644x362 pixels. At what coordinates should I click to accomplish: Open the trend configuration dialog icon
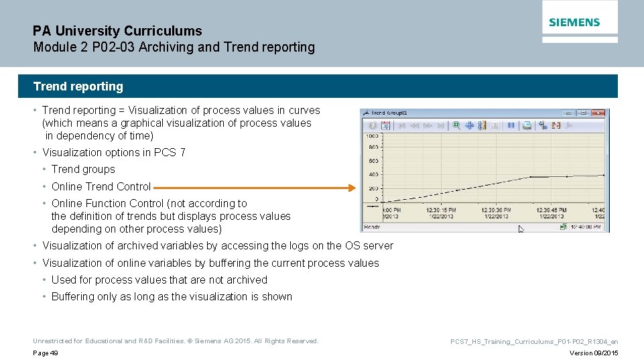[385, 126]
